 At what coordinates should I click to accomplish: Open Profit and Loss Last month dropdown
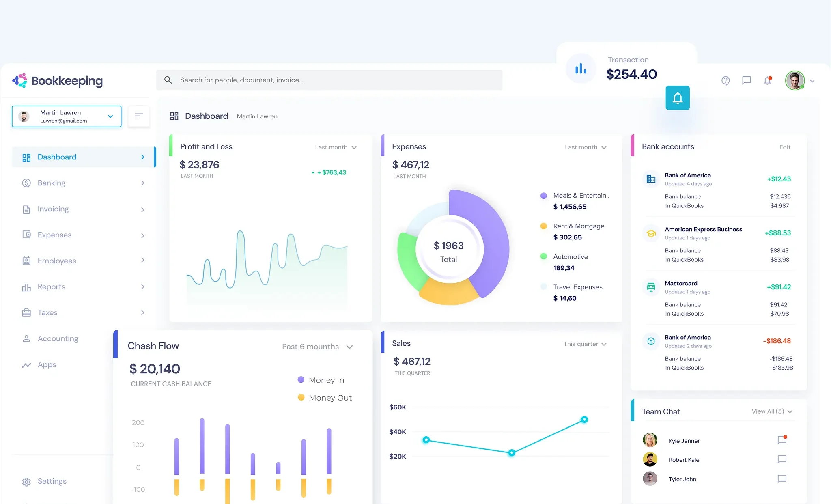[336, 147]
